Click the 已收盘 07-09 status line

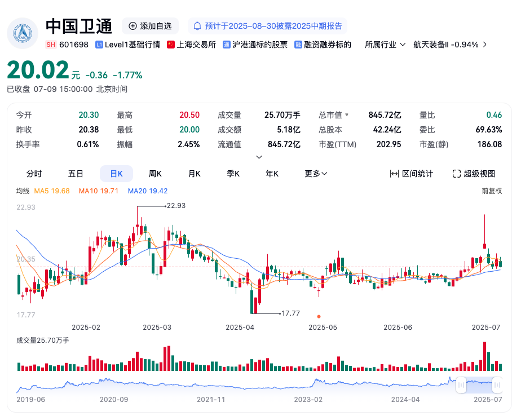67,89
